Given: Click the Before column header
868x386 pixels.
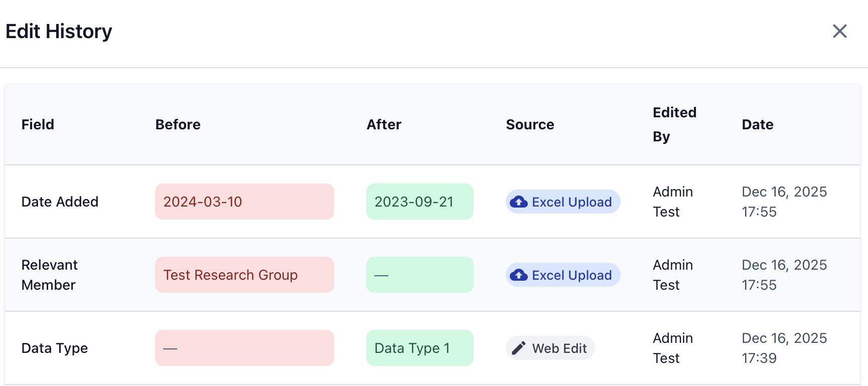Looking at the screenshot, I should click(x=178, y=124).
